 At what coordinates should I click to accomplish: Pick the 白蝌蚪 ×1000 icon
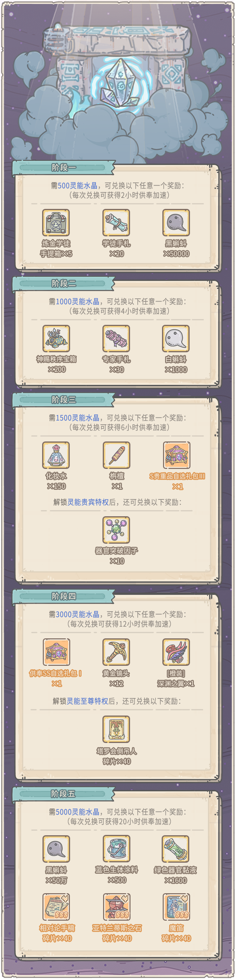[176, 339]
